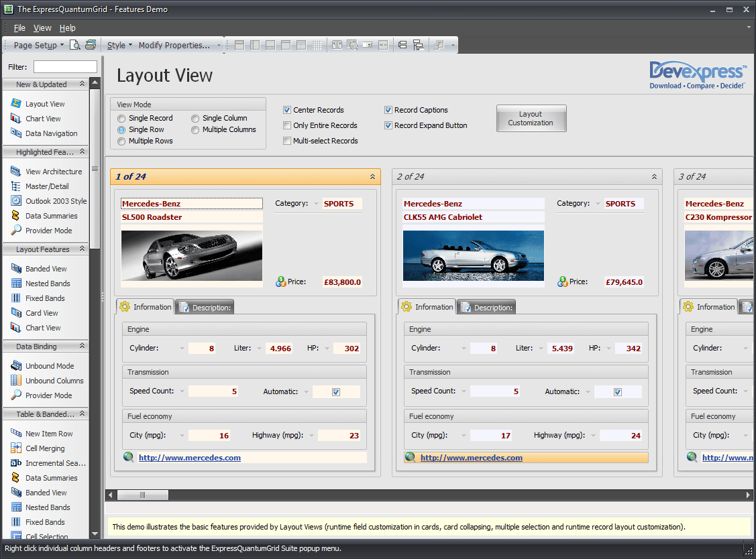Image resolution: width=756 pixels, height=559 pixels.
Task: Click Unbound Columns sidebar icon
Action: pyautogui.click(x=16, y=380)
